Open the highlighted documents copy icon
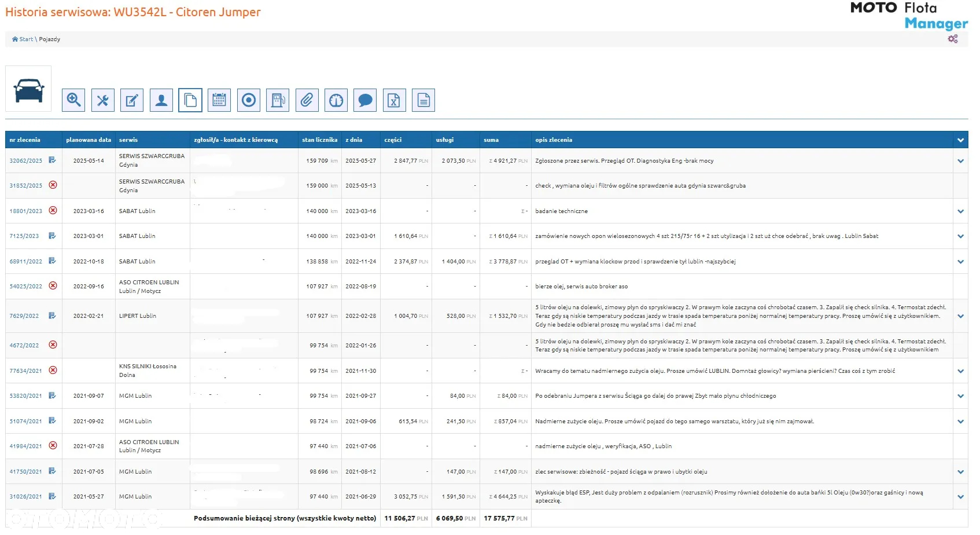 point(190,100)
